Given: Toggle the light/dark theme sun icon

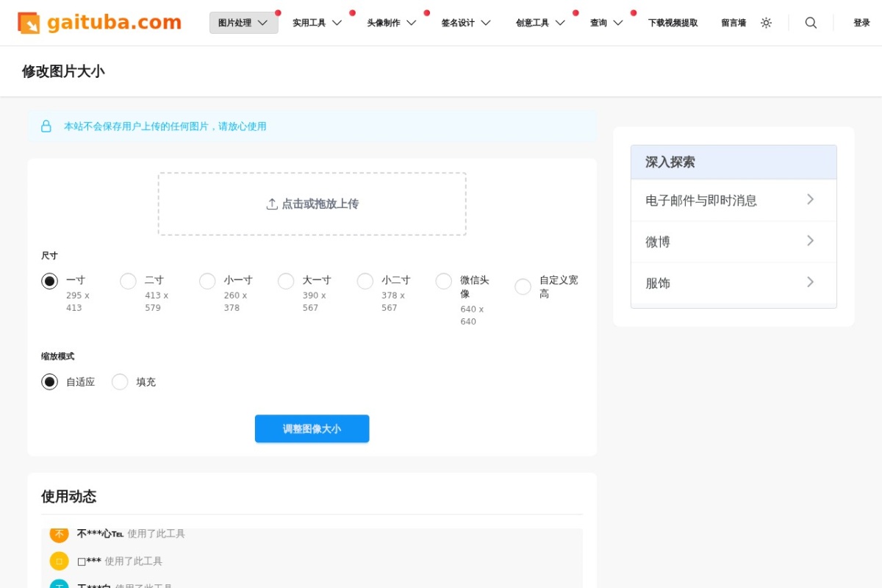Looking at the screenshot, I should 766,23.
